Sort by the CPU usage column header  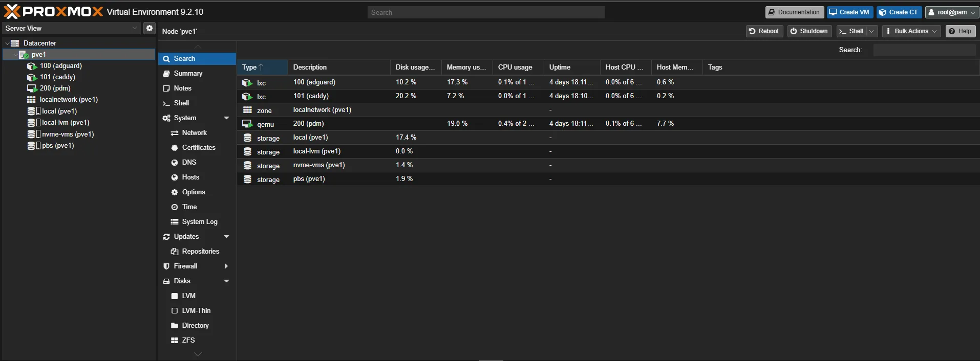pos(518,67)
